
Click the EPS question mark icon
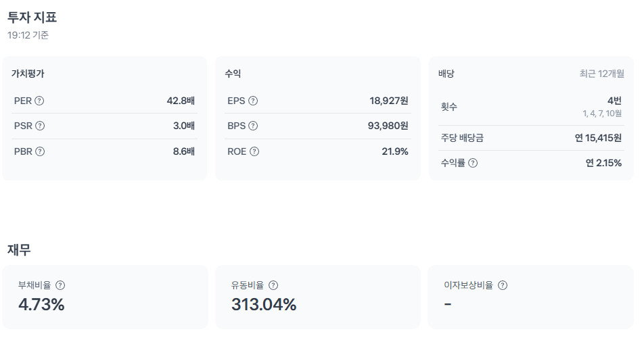coord(253,101)
